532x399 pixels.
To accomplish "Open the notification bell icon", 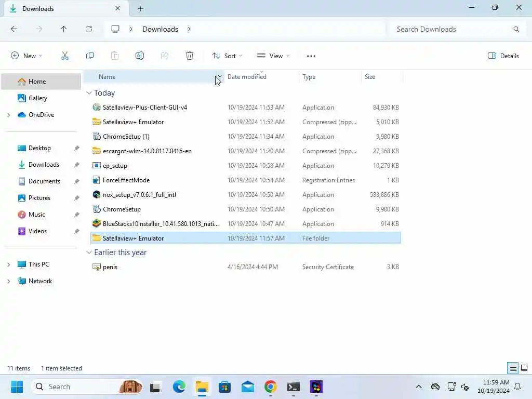I will pyautogui.click(x=518, y=387).
